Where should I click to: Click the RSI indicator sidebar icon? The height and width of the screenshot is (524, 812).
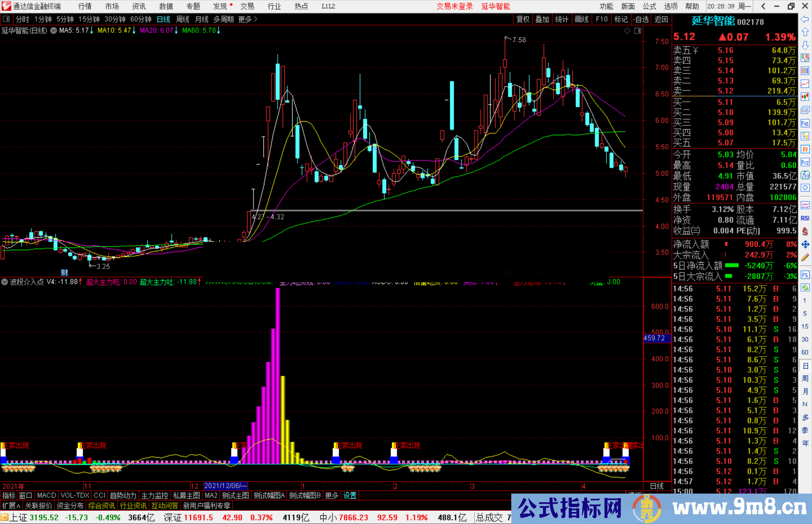pos(805,218)
